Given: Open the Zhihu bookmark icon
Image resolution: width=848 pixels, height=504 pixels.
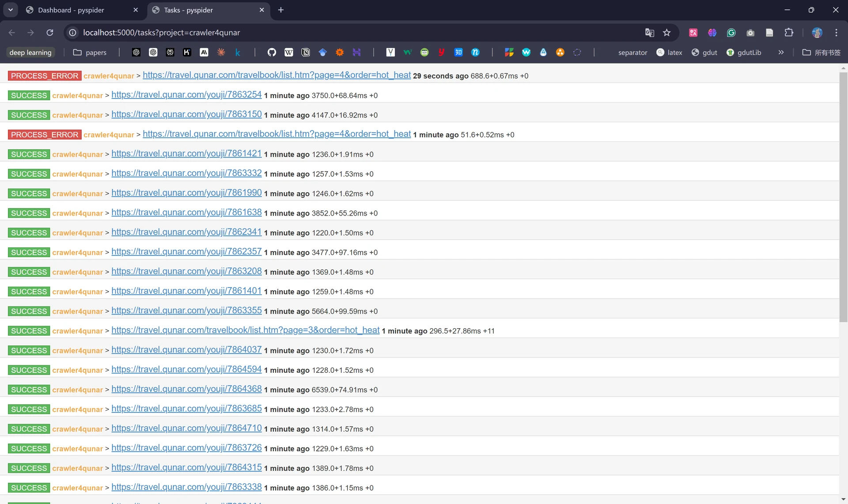Looking at the screenshot, I should click(458, 52).
